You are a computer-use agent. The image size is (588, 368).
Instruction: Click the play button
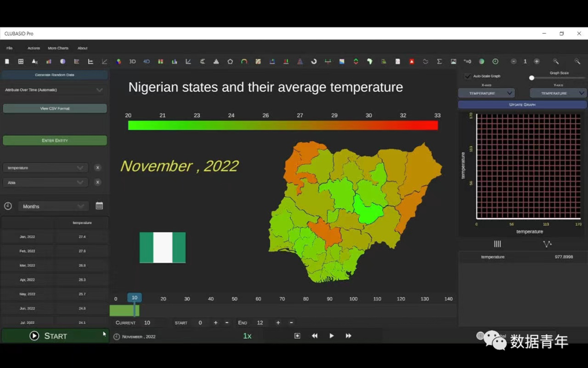pos(332,336)
